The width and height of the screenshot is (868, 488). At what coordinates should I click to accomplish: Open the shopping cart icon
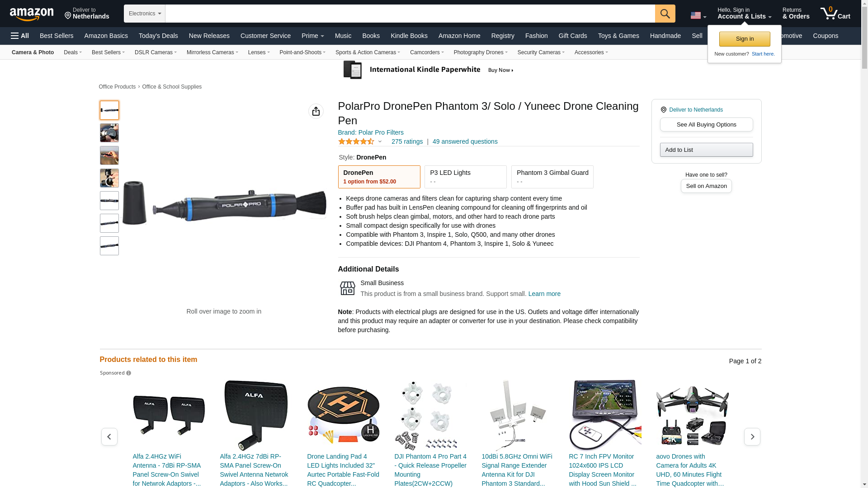[835, 13]
